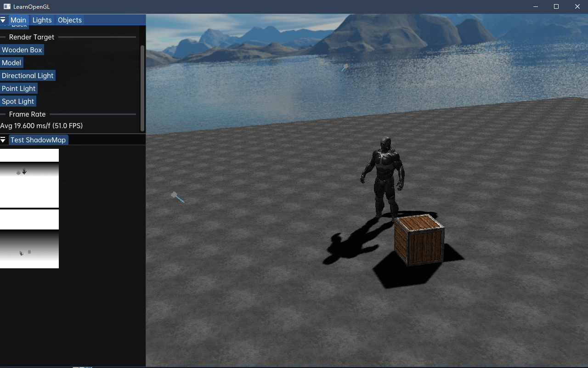Select the Objects tab
The image size is (588, 368).
(70, 20)
